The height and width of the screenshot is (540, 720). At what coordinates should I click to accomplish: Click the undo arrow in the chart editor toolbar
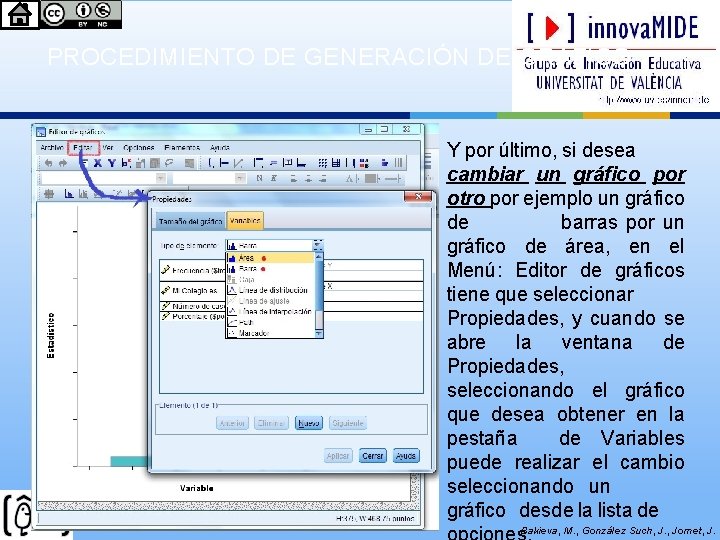[49, 163]
